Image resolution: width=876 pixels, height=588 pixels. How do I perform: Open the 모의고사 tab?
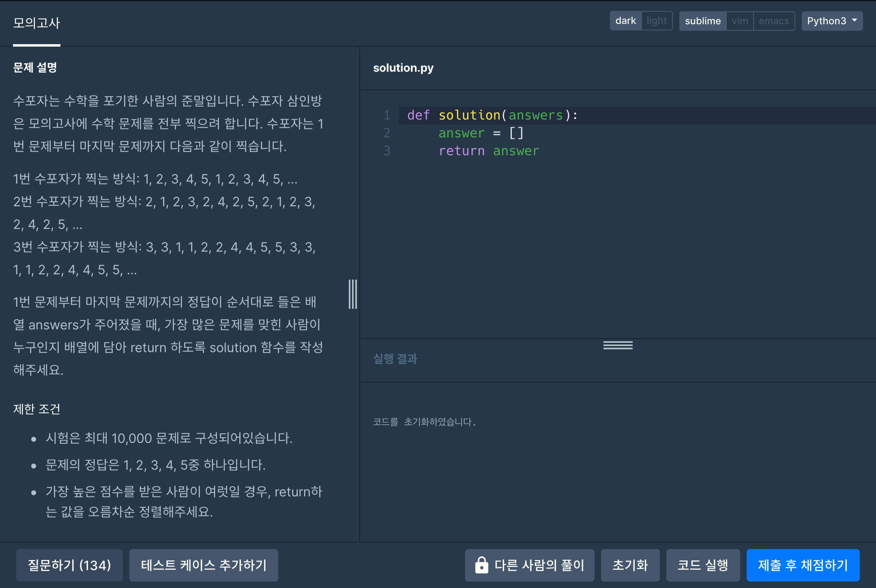pyautogui.click(x=36, y=23)
